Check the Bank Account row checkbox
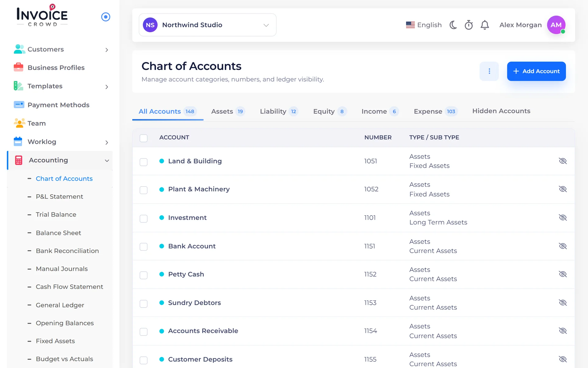The image size is (588, 368). pos(144,247)
